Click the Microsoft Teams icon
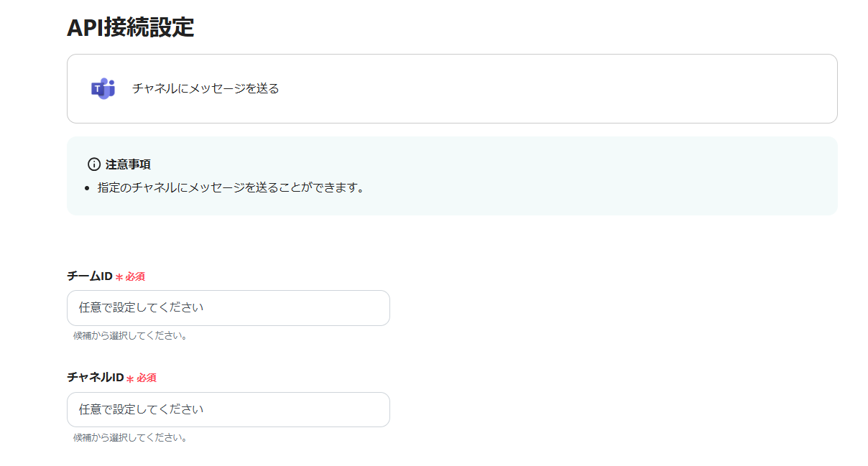The image size is (868, 466). point(103,88)
